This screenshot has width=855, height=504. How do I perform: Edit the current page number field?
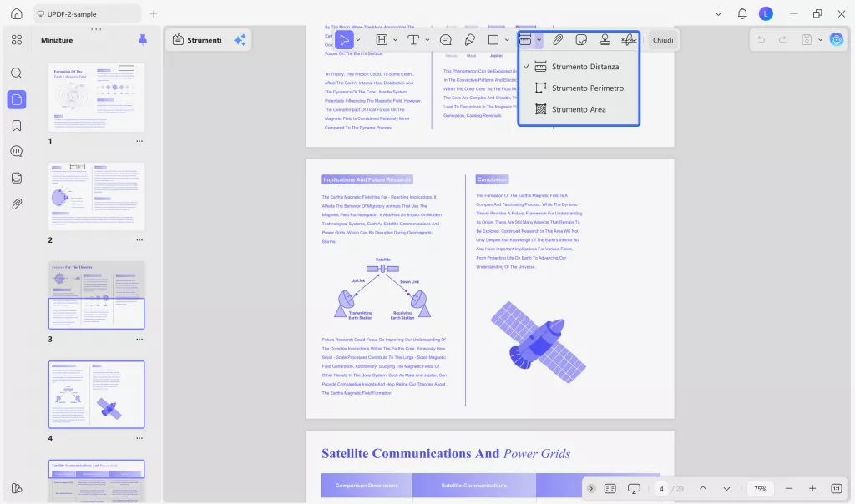[661, 489]
